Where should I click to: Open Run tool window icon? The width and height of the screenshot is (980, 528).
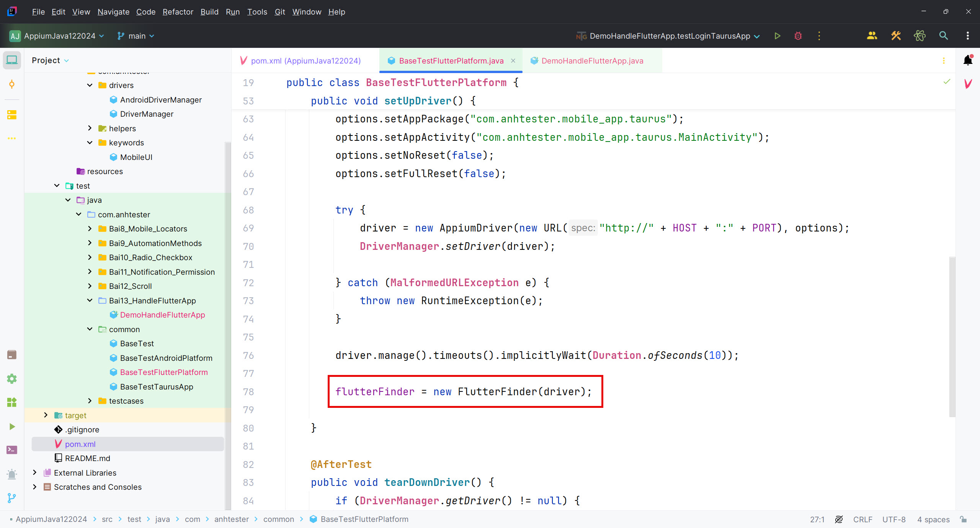pyautogui.click(x=12, y=426)
